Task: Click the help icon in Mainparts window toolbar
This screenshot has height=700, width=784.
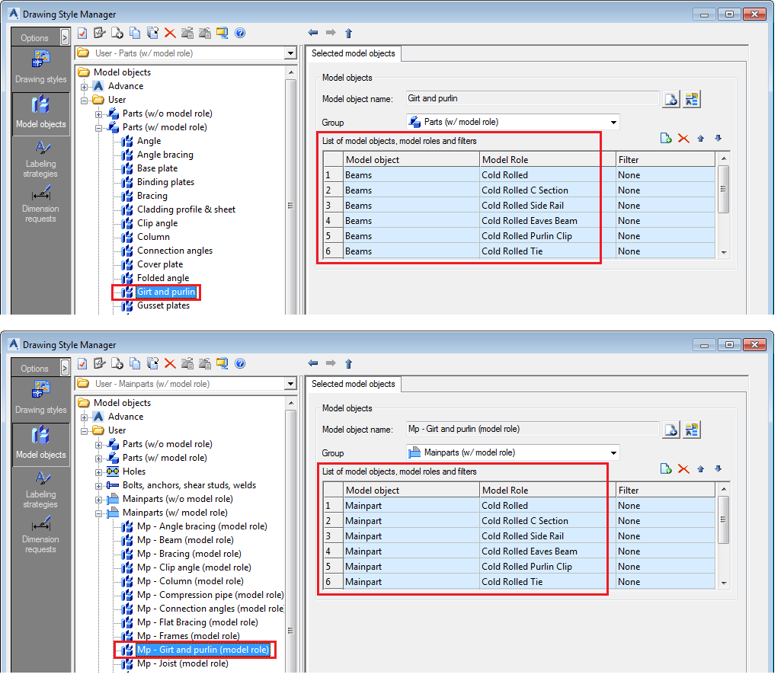Action: (x=240, y=363)
